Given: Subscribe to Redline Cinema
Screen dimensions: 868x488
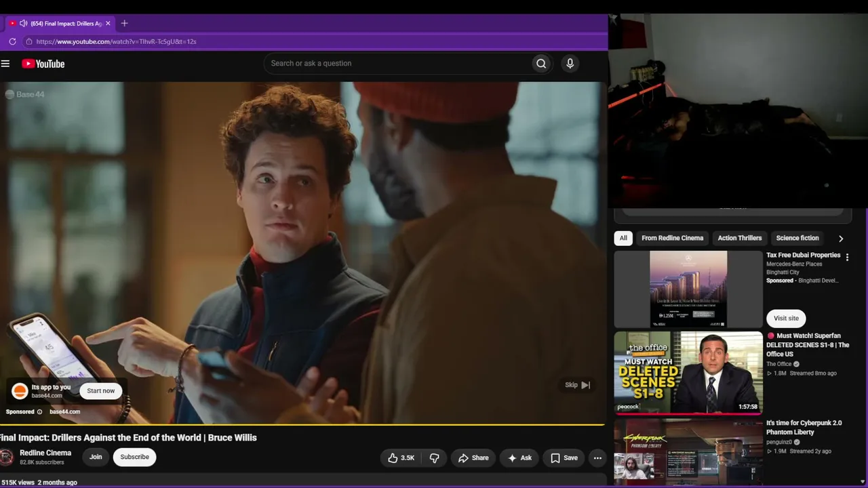Looking at the screenshot, I should tap(134, 457).
